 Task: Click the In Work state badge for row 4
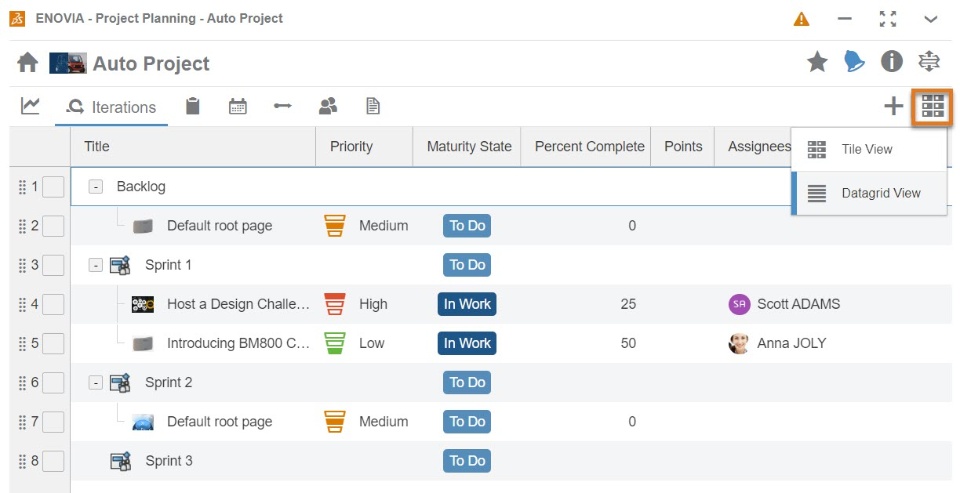[467, 304]
